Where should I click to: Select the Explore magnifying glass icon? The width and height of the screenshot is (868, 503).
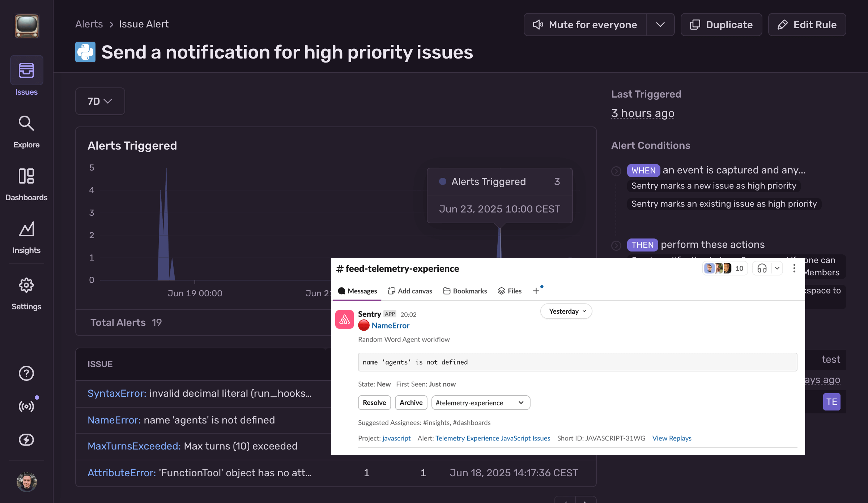coord(26,124)
